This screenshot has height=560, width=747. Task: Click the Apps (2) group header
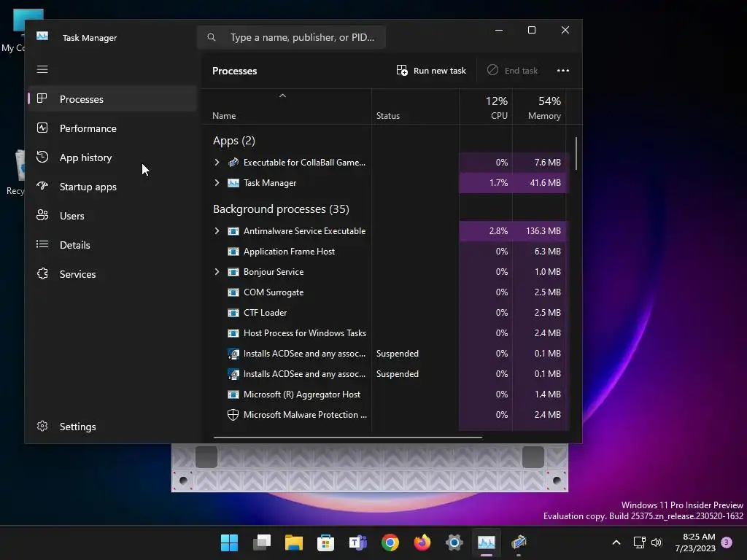[x=234, y=141]
